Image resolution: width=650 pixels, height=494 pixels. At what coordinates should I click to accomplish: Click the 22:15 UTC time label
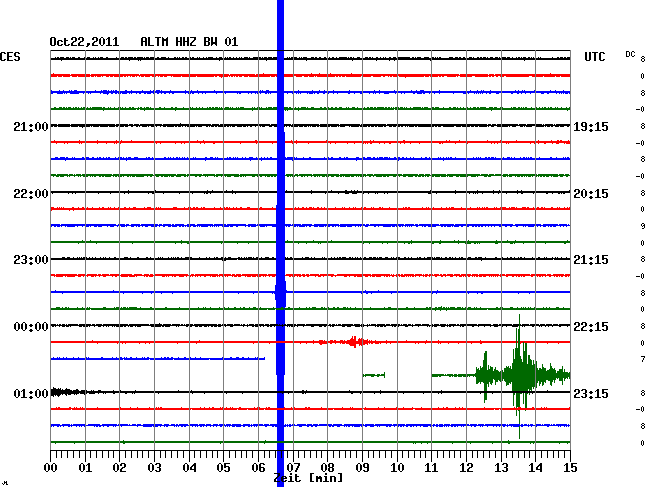point(591,327)
